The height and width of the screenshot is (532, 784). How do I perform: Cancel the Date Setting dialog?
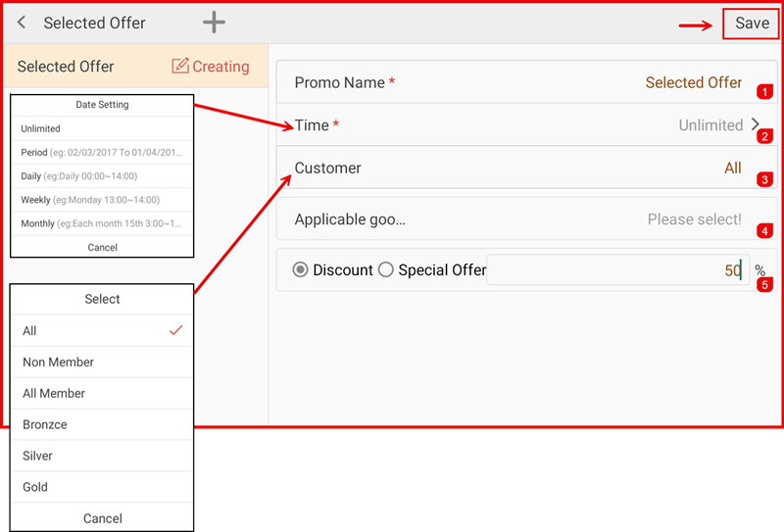pos(102,247)
